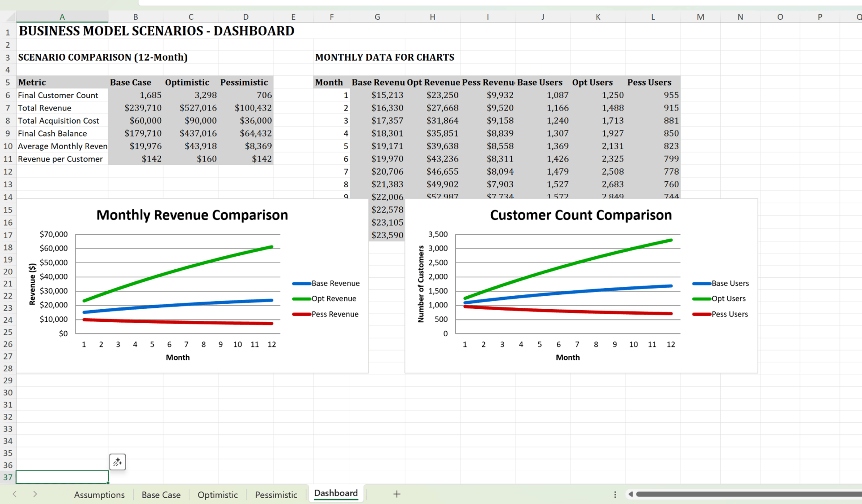The image size is (862, 504).
Task: Select column header G
Action: point(377,17)
